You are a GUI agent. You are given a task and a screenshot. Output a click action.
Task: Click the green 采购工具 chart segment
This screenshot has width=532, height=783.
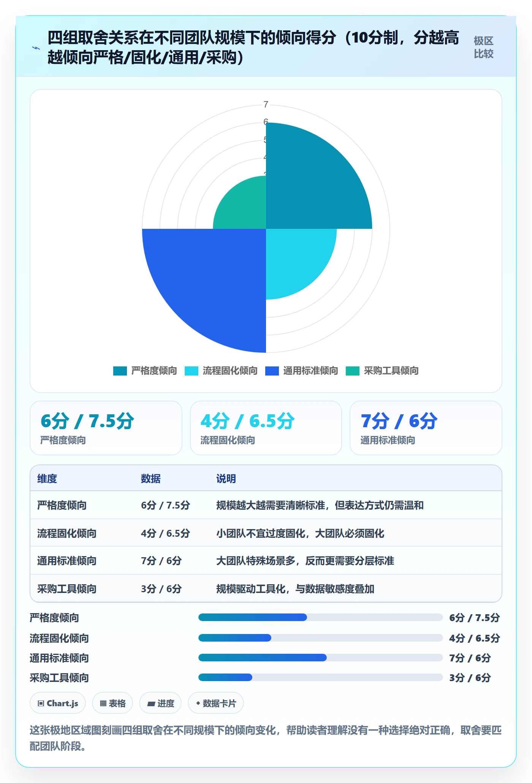click(245, 207)
